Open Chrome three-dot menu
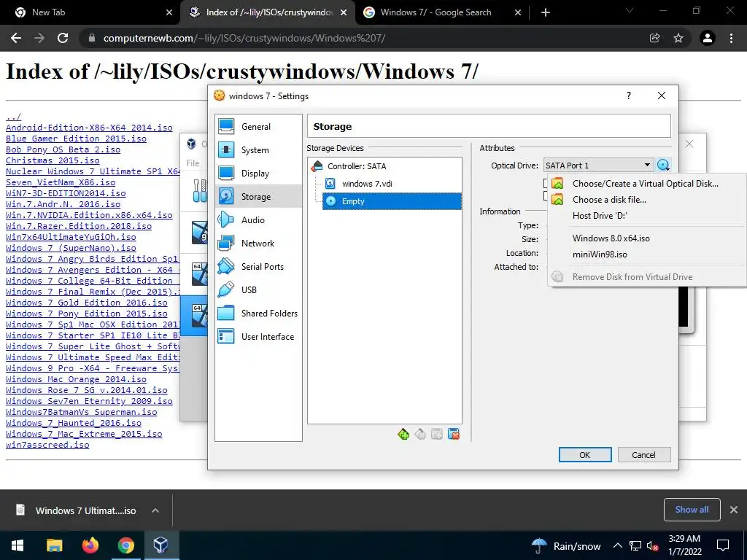This screenshot has height=560, width=747. coord(731,38)
